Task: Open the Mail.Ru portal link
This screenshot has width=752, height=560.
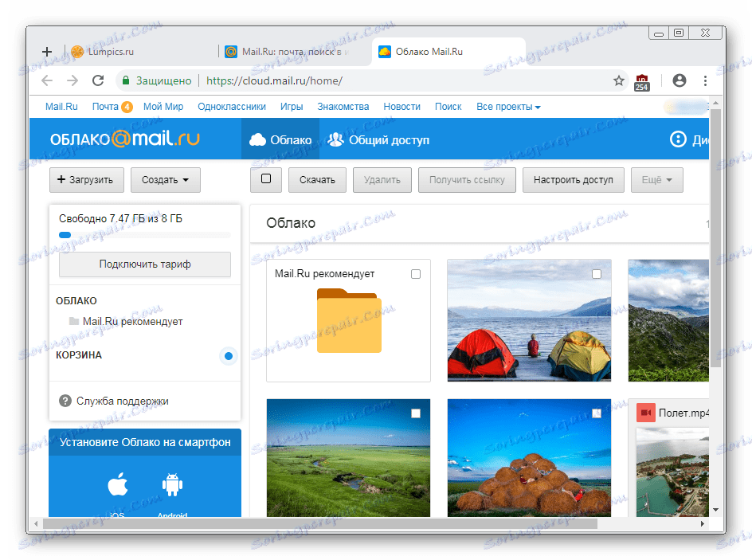Action: tap(61, 107)
